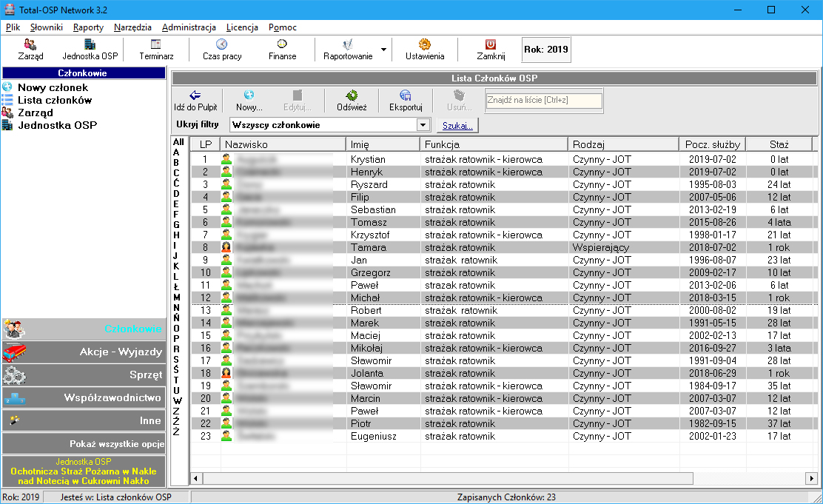
Task: Click the Zamknij power icon
Action: point(491,44)
